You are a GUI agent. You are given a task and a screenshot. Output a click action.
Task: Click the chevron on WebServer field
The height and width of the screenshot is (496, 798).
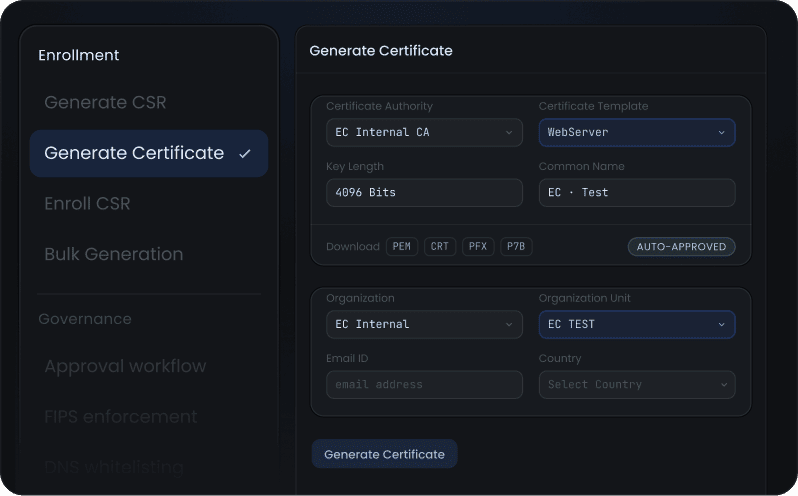(x=721, y=132)
